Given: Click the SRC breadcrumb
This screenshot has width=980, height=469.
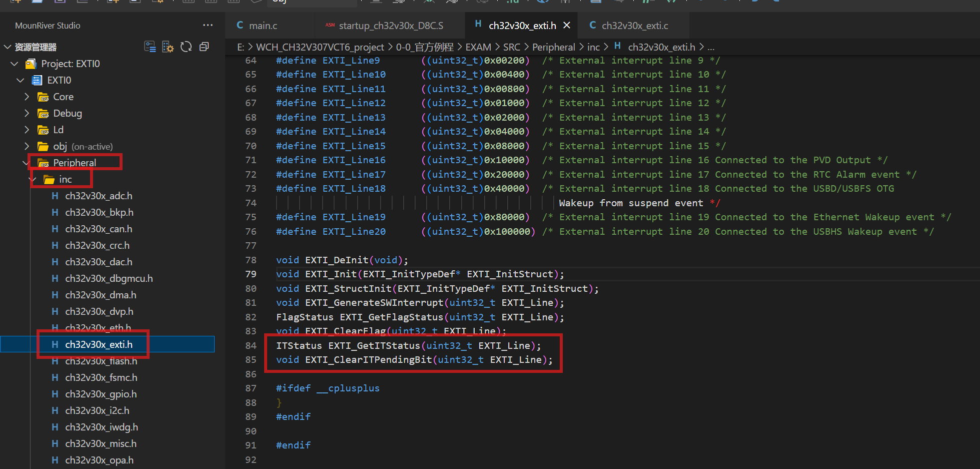Looking at the screenshot, I should [512, 47].
